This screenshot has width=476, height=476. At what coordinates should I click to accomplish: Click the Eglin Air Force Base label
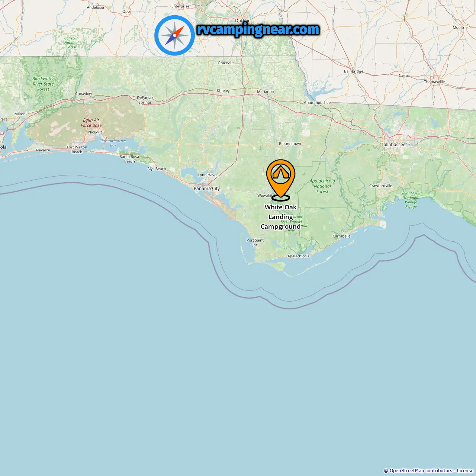[x=91, y=123]
